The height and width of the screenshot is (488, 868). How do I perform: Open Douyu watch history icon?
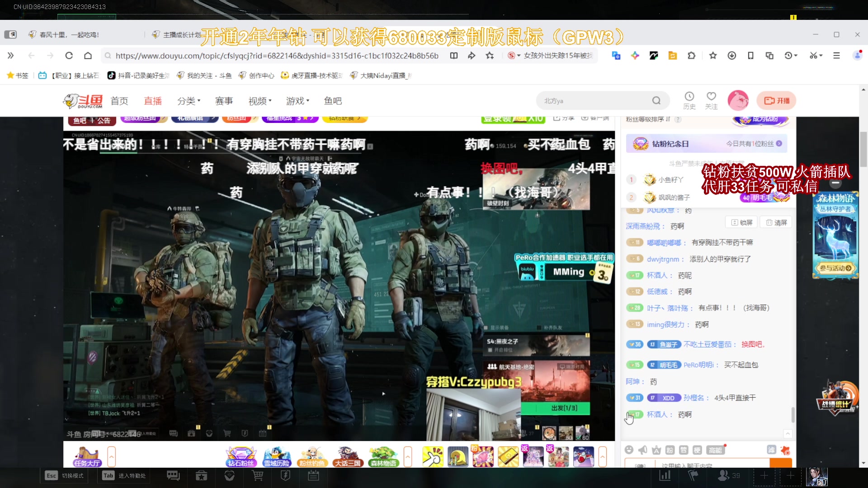pyautogui.click(x=689, y=100)
